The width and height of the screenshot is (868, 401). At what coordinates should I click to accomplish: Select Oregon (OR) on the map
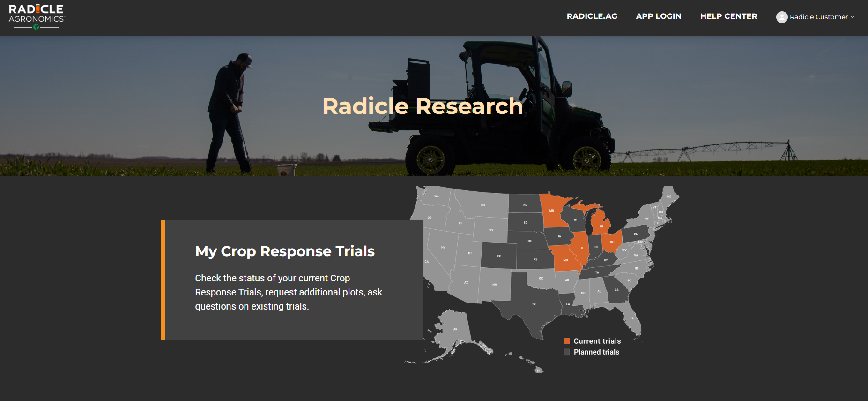(430, 218)
